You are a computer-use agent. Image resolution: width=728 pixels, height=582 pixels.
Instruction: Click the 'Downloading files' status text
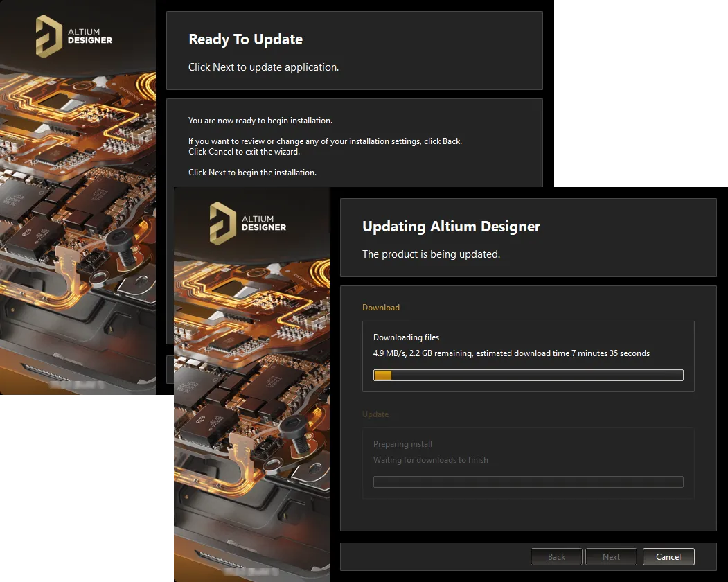pos(406,337)
